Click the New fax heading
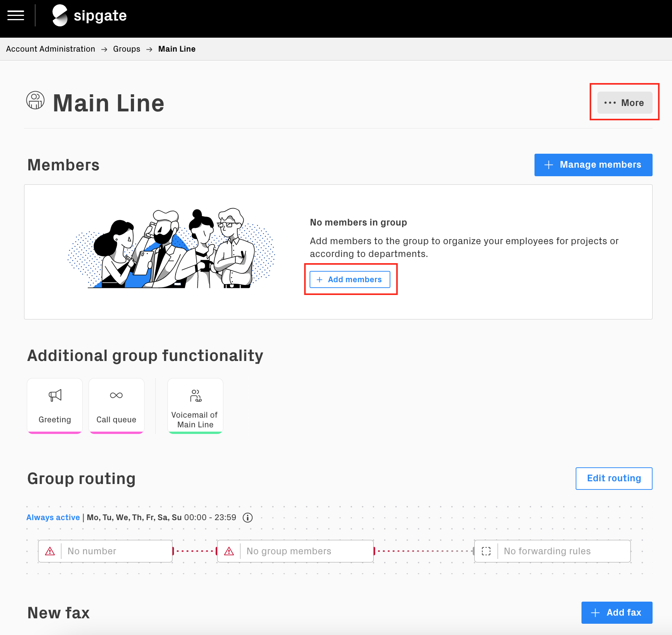The height and width of the screenshot is (635, 672). pyautogui.click(x=59, y=613)
